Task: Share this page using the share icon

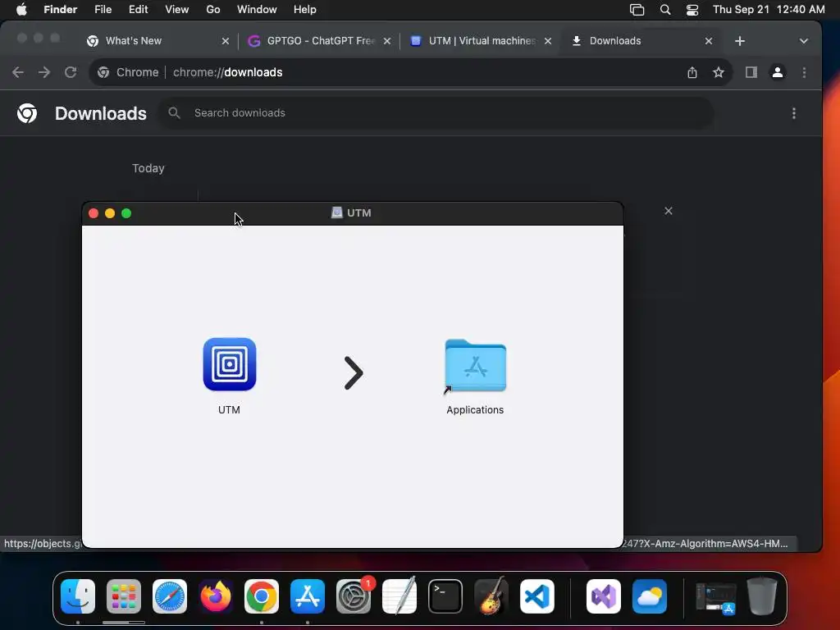Action: coord(692,72)
